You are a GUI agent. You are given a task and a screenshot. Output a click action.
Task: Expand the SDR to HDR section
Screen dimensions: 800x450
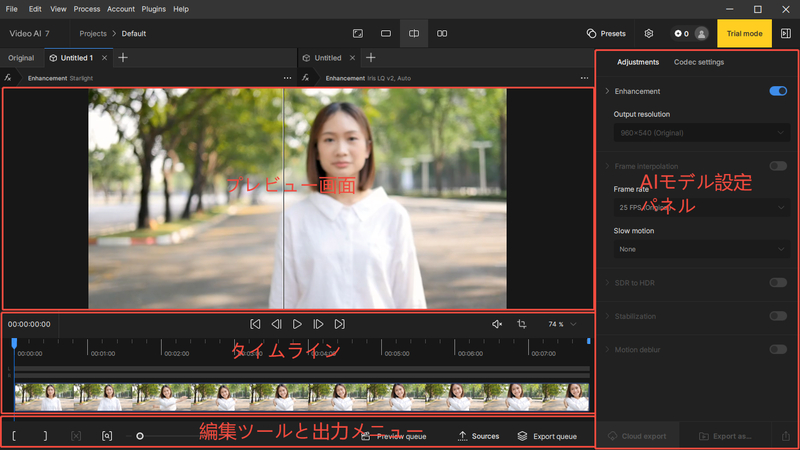click(607, 283)
